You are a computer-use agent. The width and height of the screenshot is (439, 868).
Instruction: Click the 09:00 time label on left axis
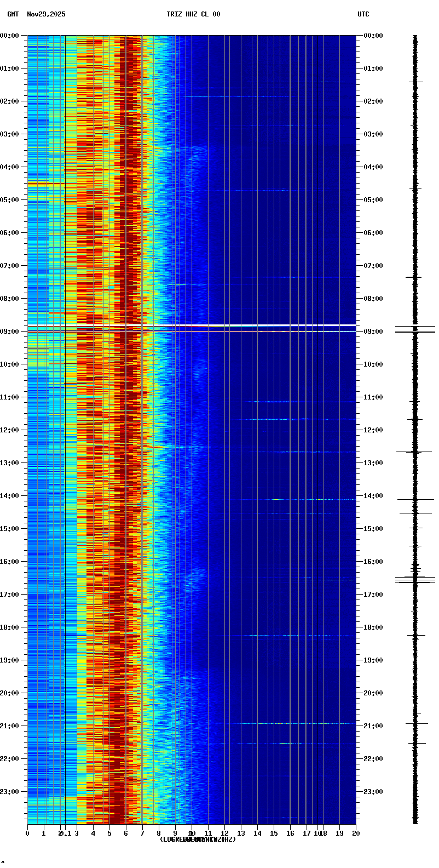click(9, 332)
